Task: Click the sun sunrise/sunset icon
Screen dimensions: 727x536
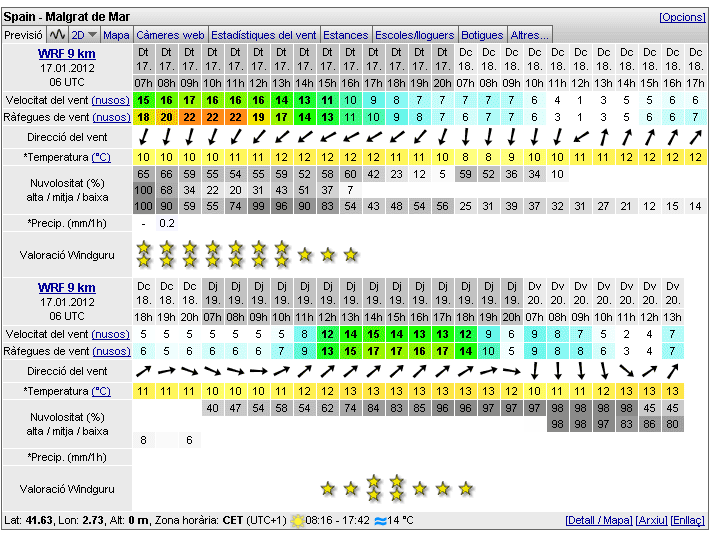Action: [297, 521]
